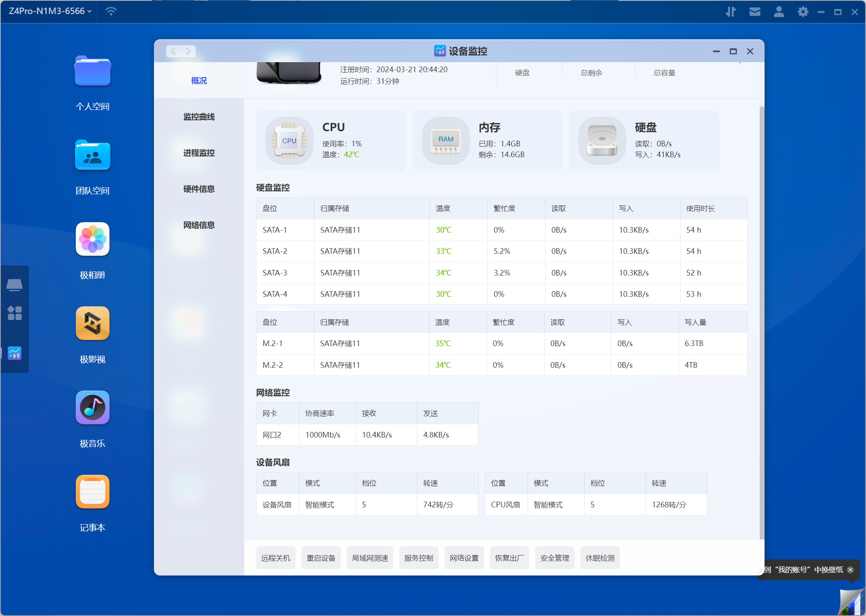Open the settings gear in top bar

coord(803,12)
